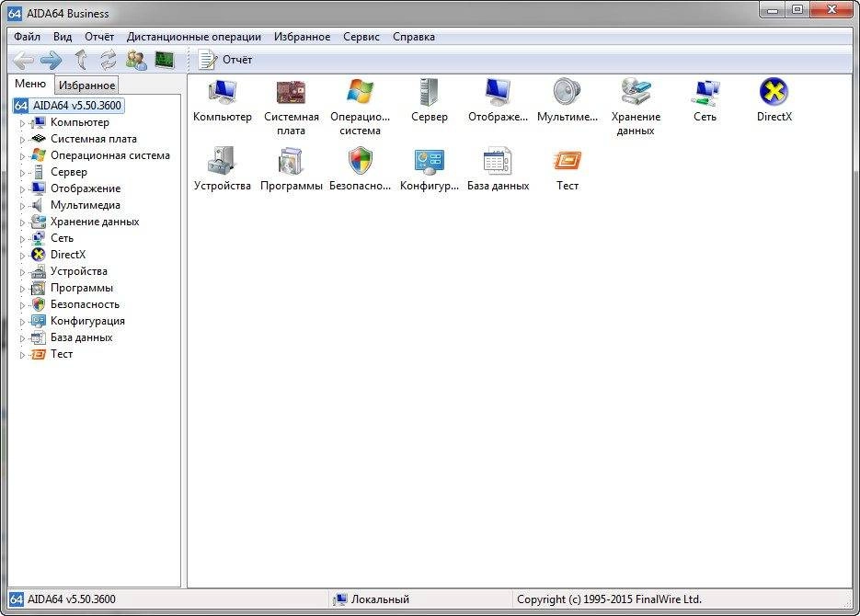Select Тест in the tree
The width and height of the screenshot is (860, 616).
[x=62, y=354]
